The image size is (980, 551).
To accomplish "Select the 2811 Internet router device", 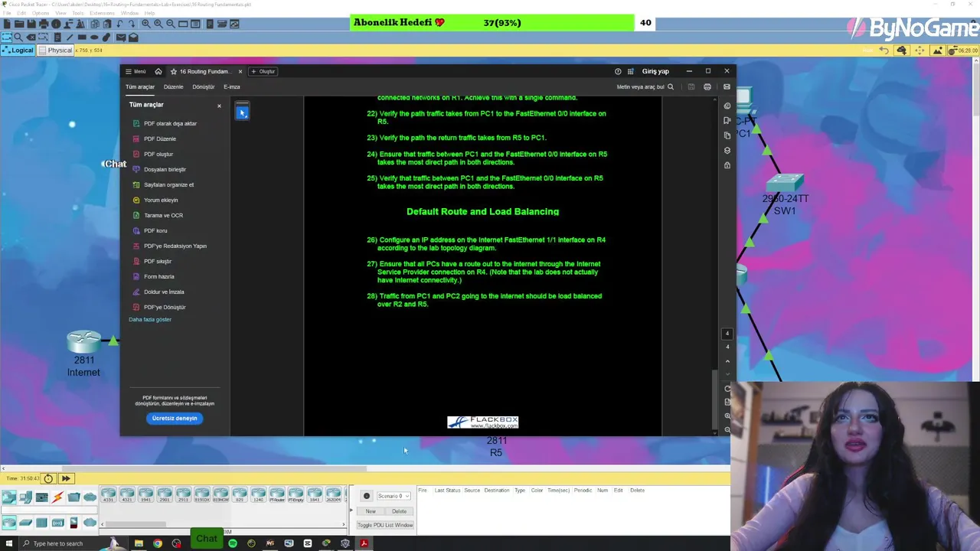I will click(x=83, y=342).
